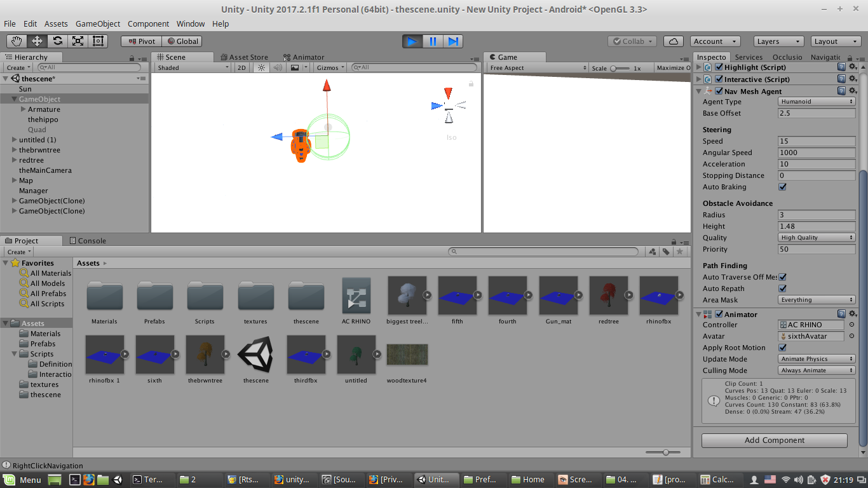This screenshot has height=488, width=868.
Task: Click the Speed value field
Action: coord(817,141)
